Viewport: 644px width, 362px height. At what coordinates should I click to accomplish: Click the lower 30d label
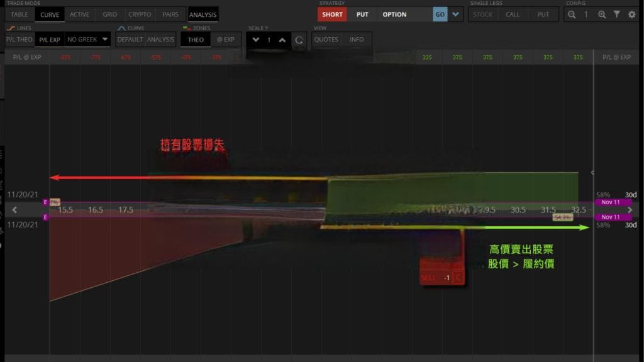coord(631,225)
